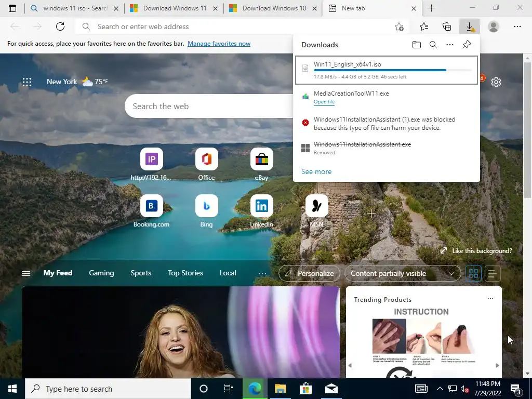Click the page vertical scrollbar thumb

[527, 129]
